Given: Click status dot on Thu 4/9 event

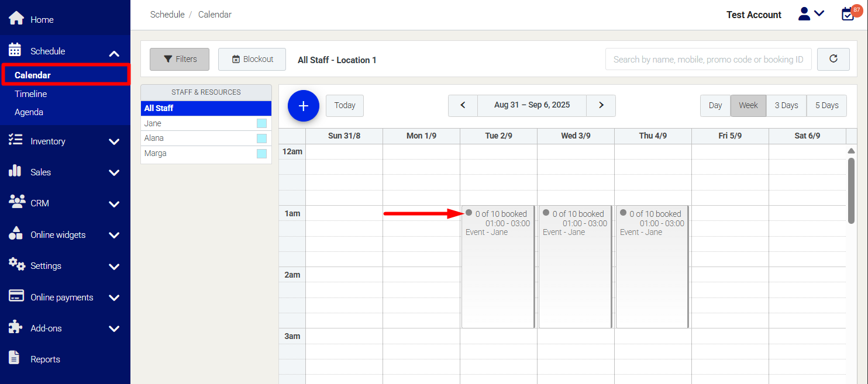Looking at the screenshot, I should point(623,213).
